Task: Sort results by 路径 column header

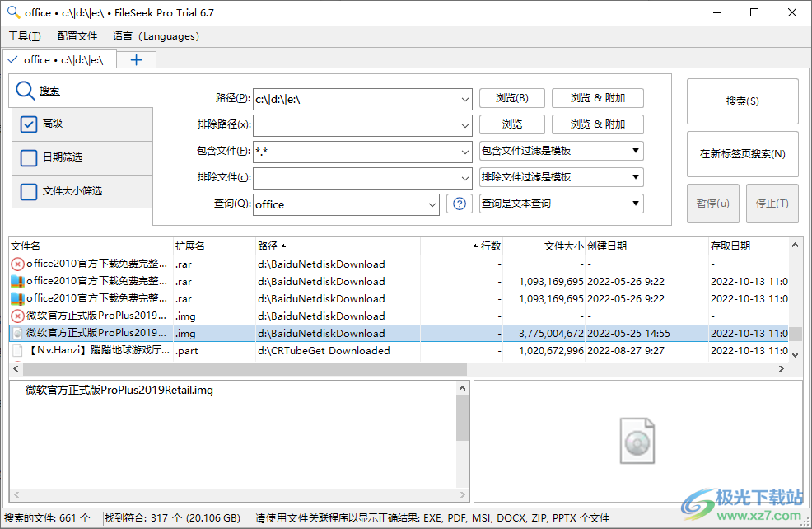Action: 338,246
